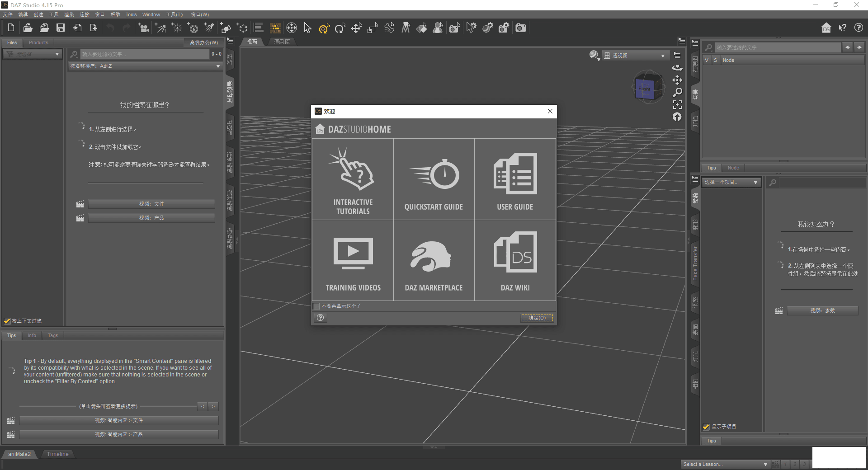Click the What's This help pointer icon
Viewport: 868px width, 470px height.
coord(842,28)
